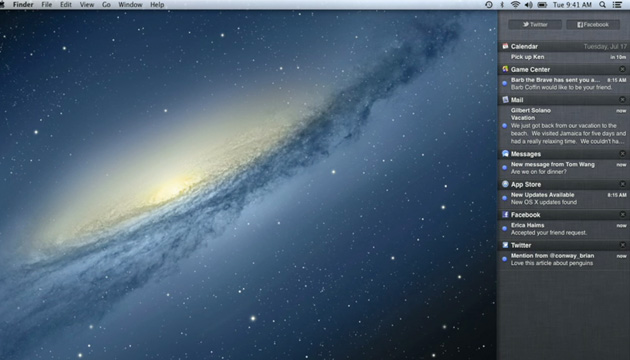Screen dimensions: 630x360
Task: Click the Mail section title
Action: click(517, 100)
